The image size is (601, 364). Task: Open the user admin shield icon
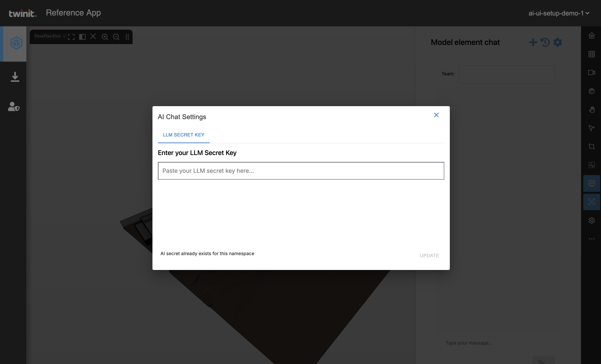[14, 107]
